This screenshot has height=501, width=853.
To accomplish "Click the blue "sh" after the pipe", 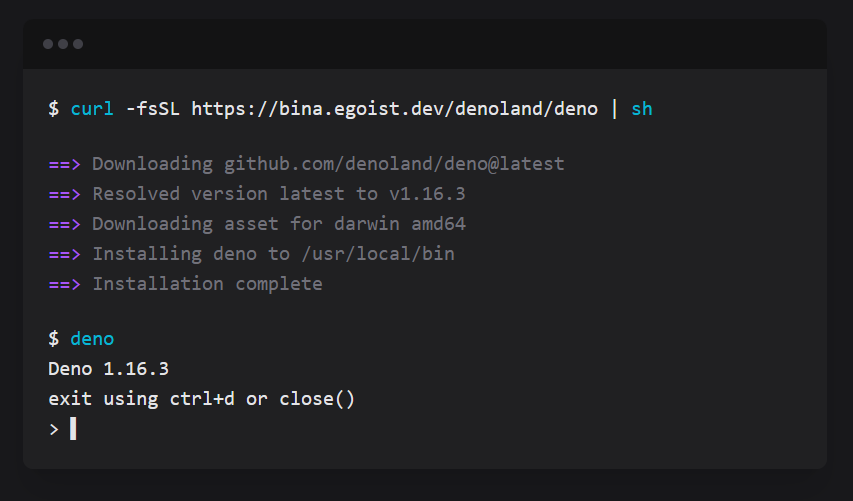I will [x=642, y=108].
